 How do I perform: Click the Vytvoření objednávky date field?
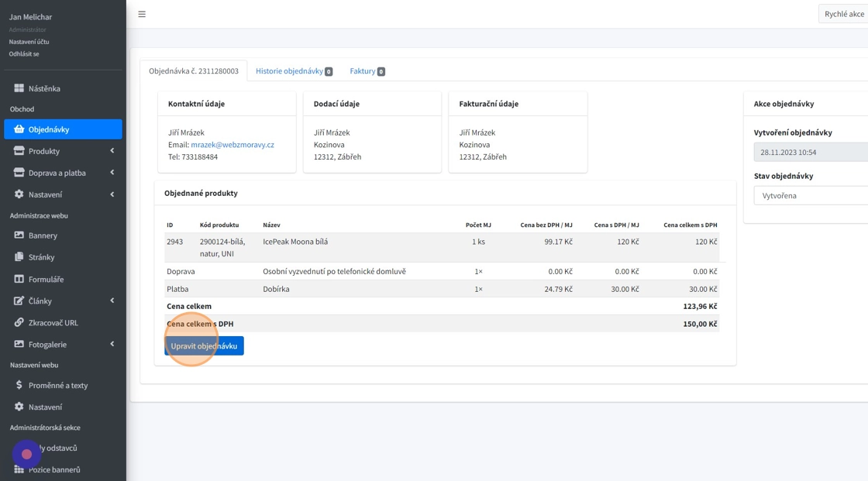[x=810, y=153]
